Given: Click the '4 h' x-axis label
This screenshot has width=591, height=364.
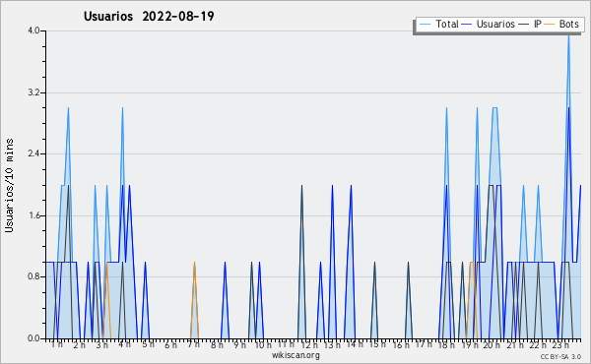Looking at the screenshot, I should (x=125, y=344).
